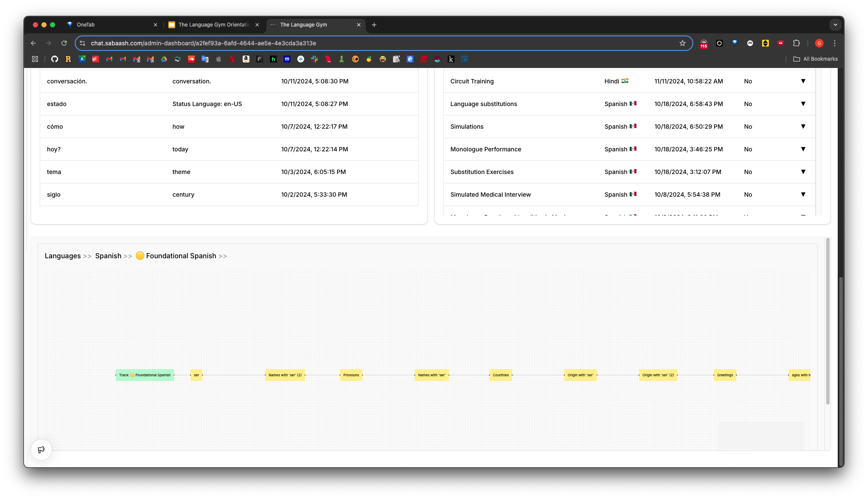Open the SoundCloud bookmark icon
Screen dimensions: 868x499
point(191,59)
